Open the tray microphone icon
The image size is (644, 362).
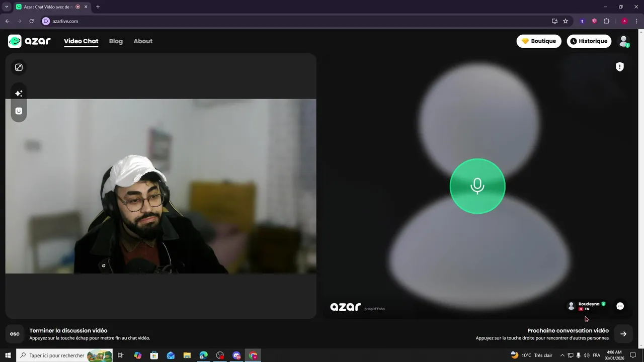579,355
